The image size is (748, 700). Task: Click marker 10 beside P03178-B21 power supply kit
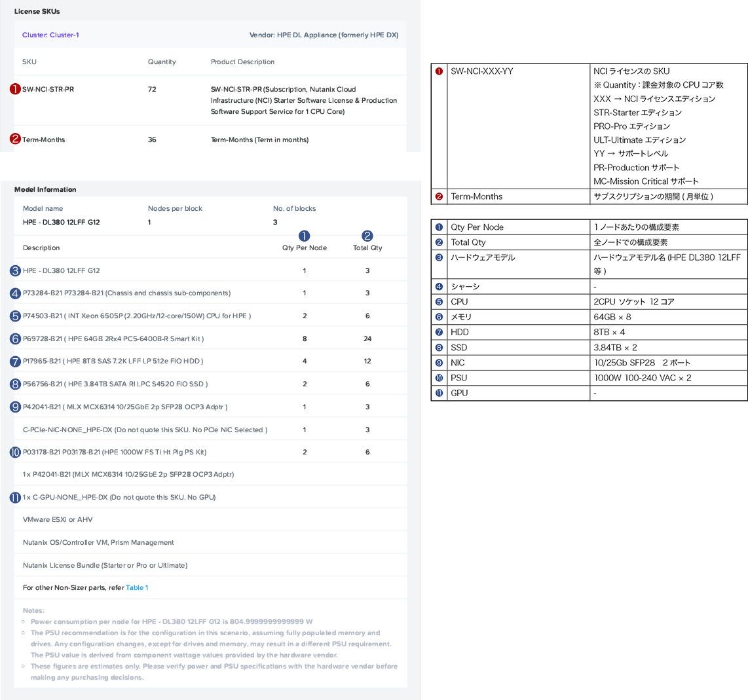(x=15, y=452)
